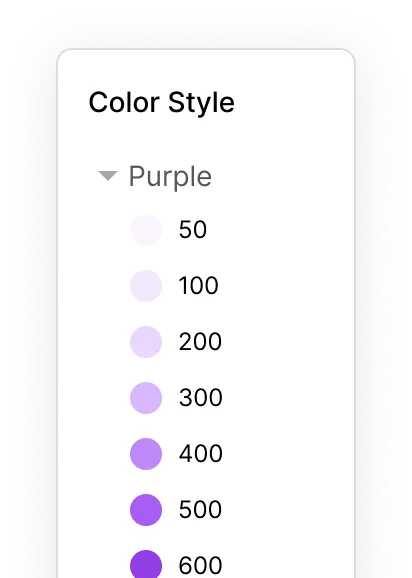Click the "600" style label text

200,566
